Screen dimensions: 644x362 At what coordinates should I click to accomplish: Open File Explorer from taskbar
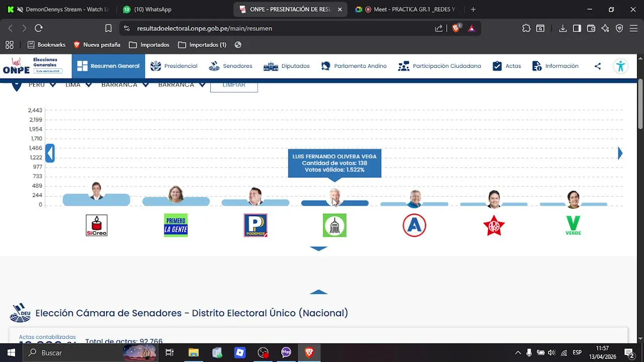point(194,353)
